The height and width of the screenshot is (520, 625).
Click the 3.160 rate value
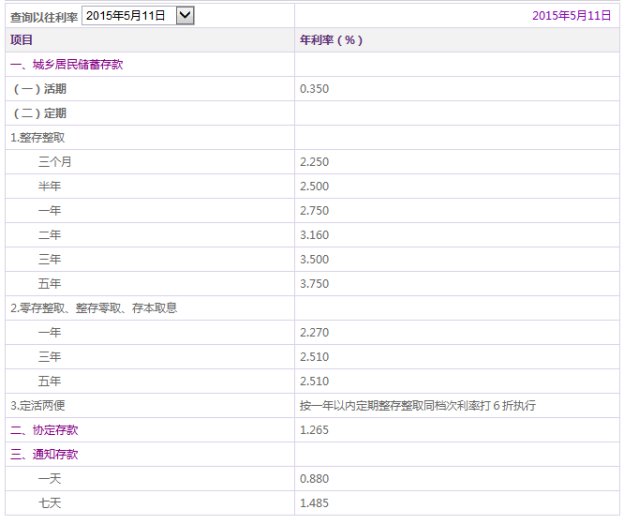[314, 235]
